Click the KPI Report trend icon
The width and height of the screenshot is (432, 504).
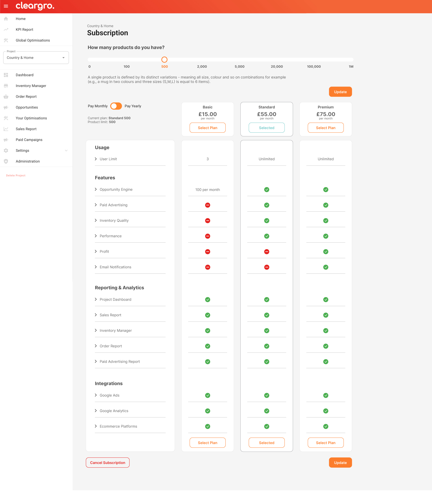pos(6,29)
